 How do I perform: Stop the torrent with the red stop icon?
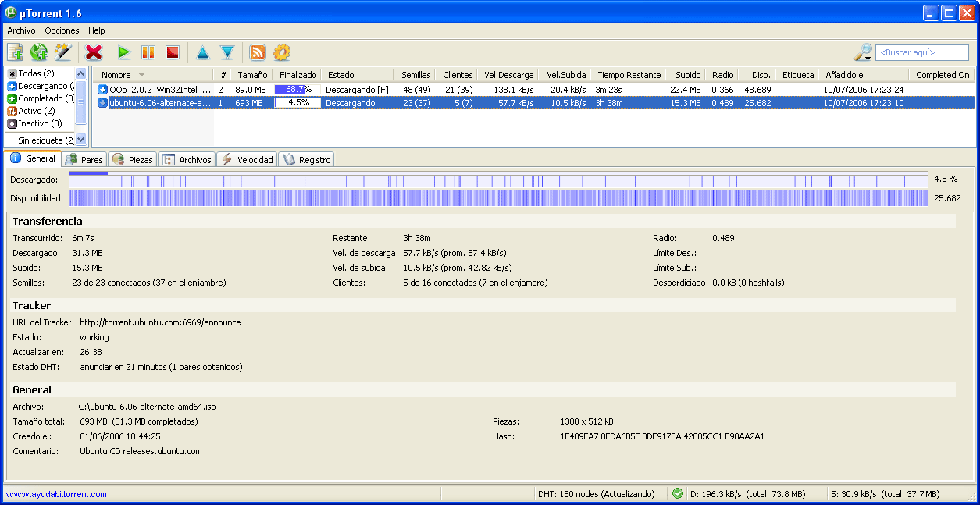tap(173, 52)
